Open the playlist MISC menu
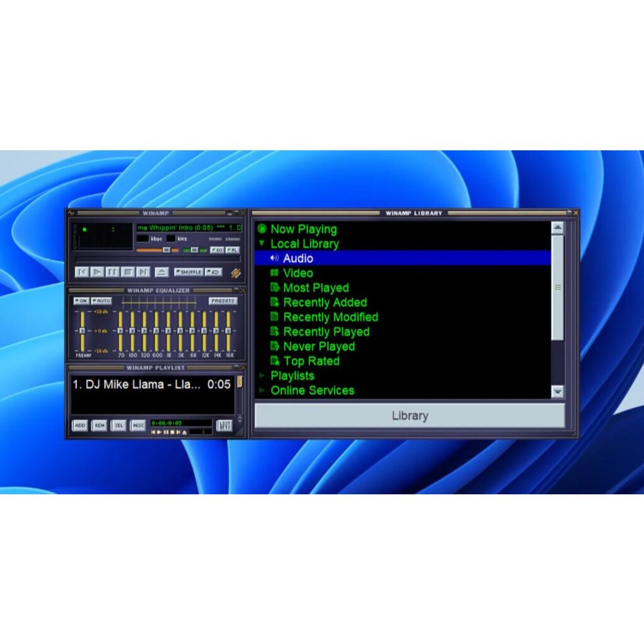The width and height of the screenshot is (644, 644). (x=138, y=426)
